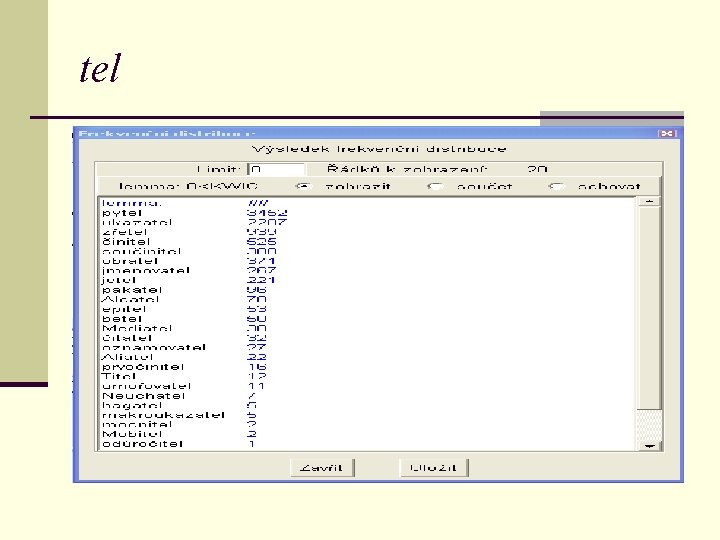The image size is (720, 540).
Task: Click the 'Řádků k zobrazení' label
Action: [x=406, y=169]
